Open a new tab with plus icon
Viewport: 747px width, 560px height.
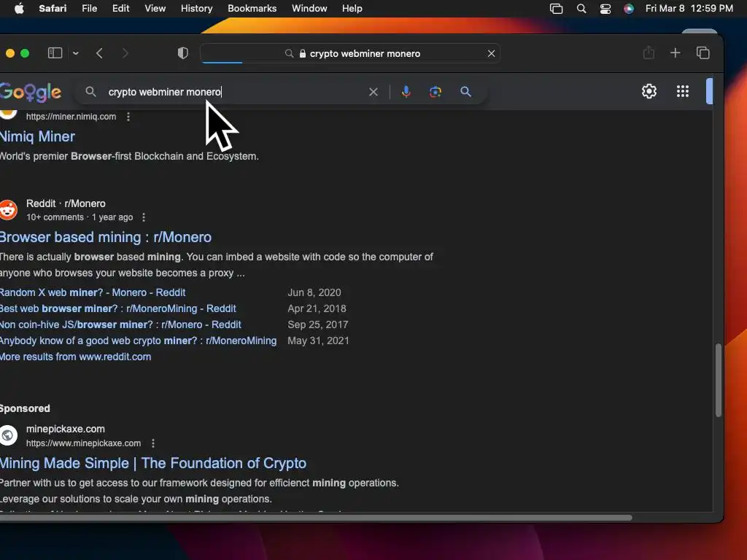tap(675, 52)
